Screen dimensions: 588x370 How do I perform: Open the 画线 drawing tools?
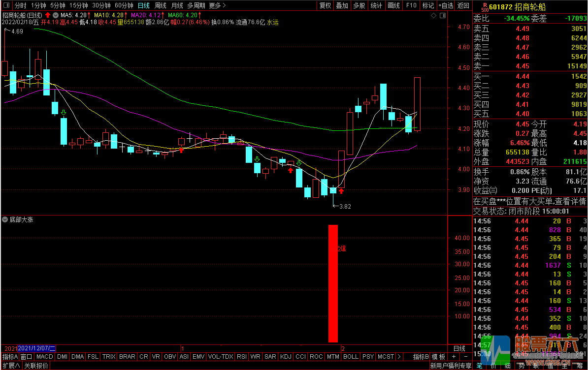tap(393, 5)
